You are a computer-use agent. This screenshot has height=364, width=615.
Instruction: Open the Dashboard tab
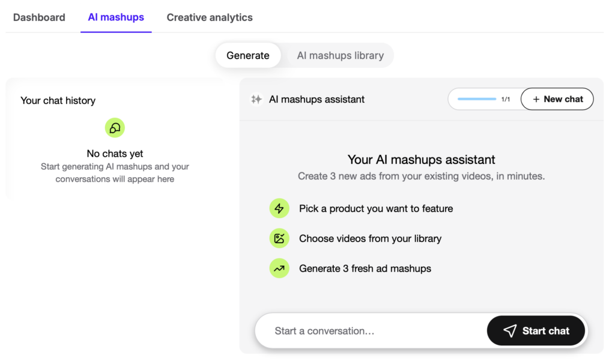point(39,17)
